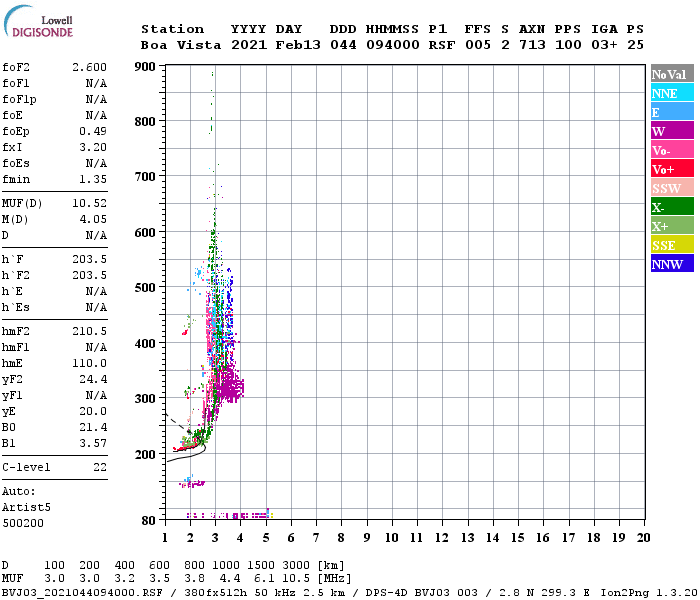Click the Boa Vista station name

(x=181, y=45)
